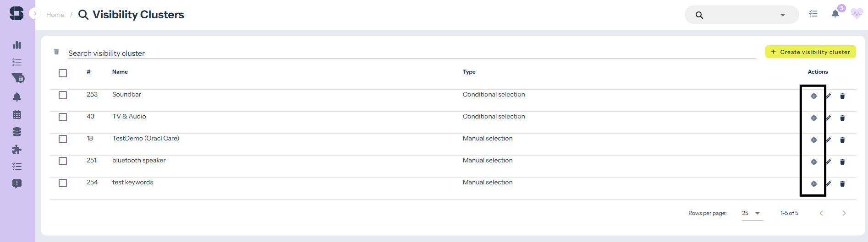Open the calendar icon in sidebar
The width and height of the screenshot is (868, 242).
pos(17,115)
